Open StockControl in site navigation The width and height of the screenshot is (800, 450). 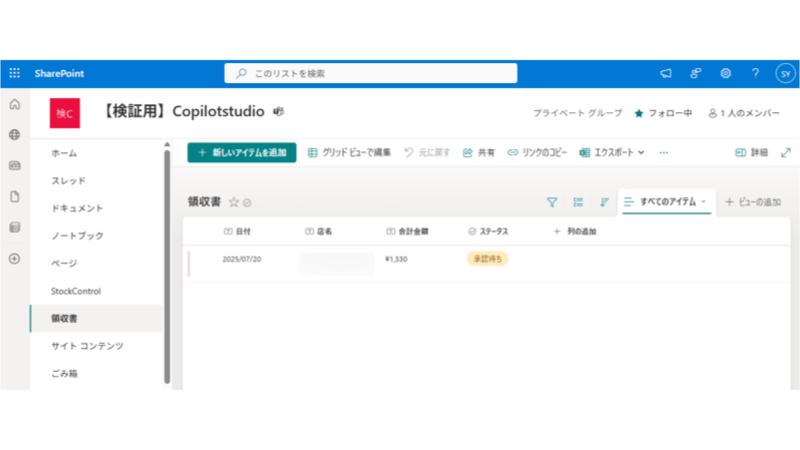[x=76, y=291]
